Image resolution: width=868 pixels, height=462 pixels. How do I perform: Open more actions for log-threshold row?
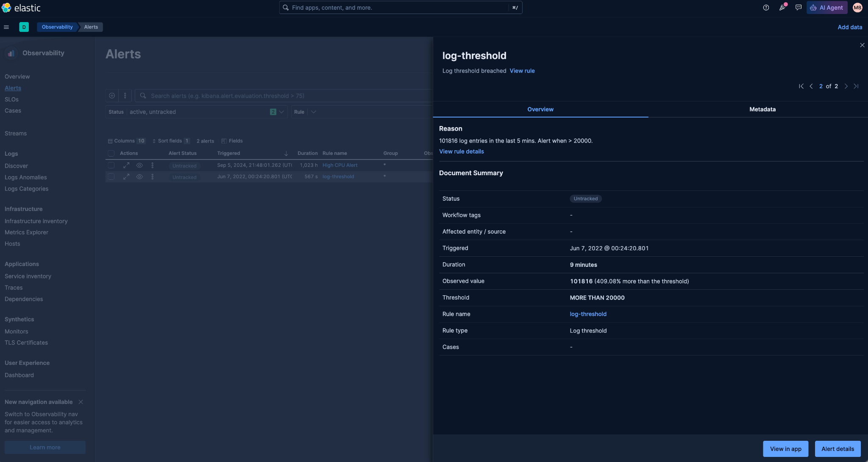pyautogui.click(x=153, y=177)
